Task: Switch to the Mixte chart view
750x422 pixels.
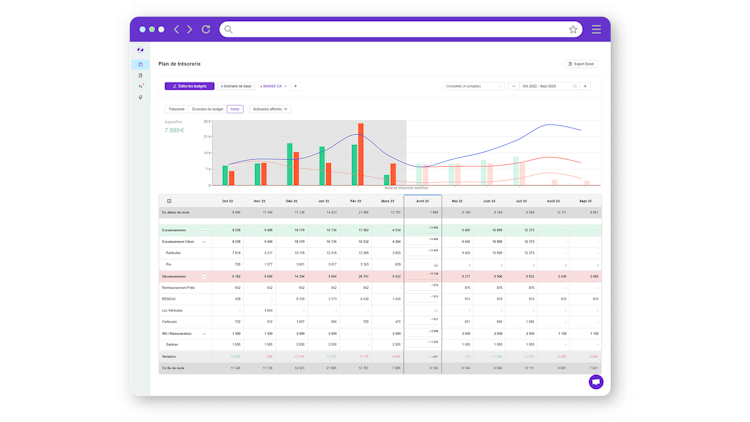Action: [235, 109]
